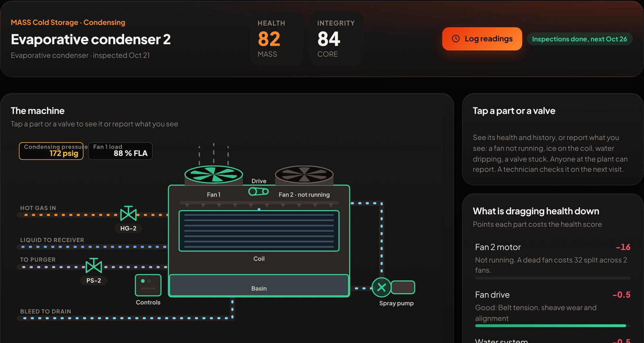Select the Fan 2 not running fan
The width and height of the screenshot is (644, 343).
pos(304,175)
